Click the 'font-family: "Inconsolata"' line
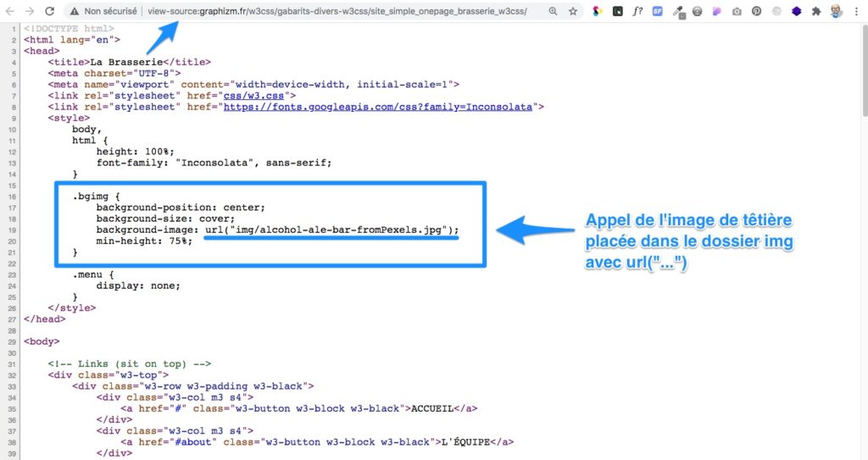This screenshot has height=460, width=868. point(214,163)
